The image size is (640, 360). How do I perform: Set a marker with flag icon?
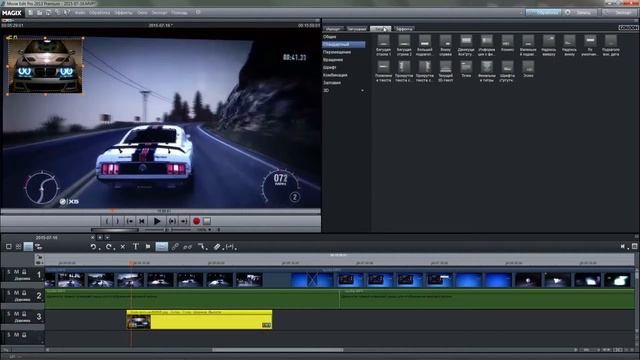click(x=148, y=247)
